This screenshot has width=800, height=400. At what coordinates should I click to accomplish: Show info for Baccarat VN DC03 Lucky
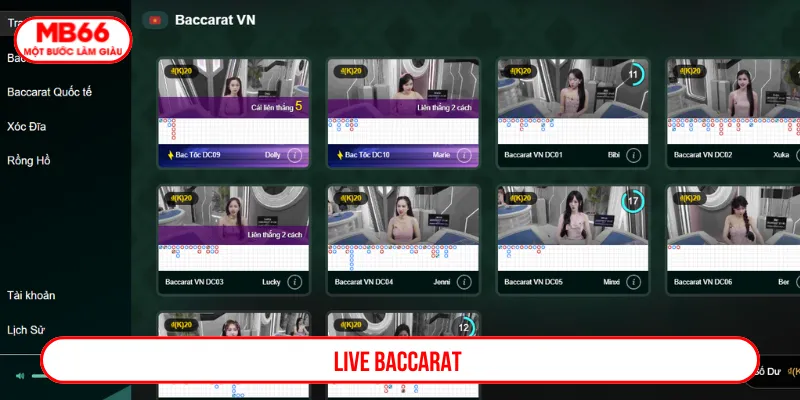point(294,282)
